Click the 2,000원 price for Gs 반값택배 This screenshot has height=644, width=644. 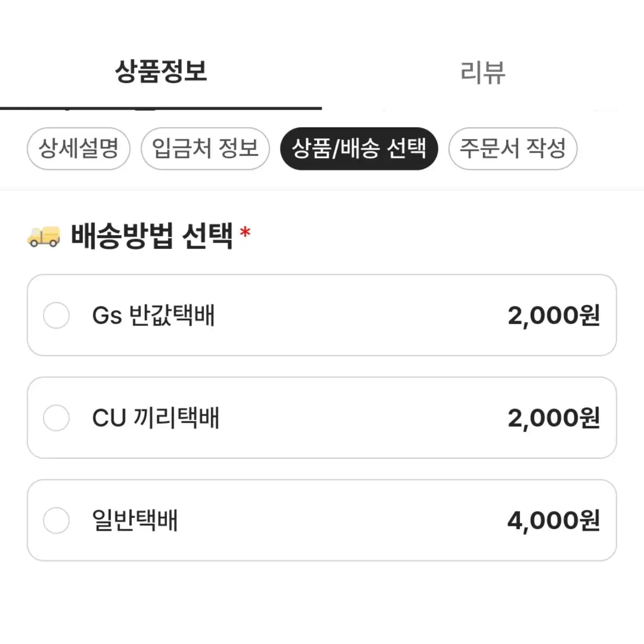pyautogui.click(x=554, y=316)
